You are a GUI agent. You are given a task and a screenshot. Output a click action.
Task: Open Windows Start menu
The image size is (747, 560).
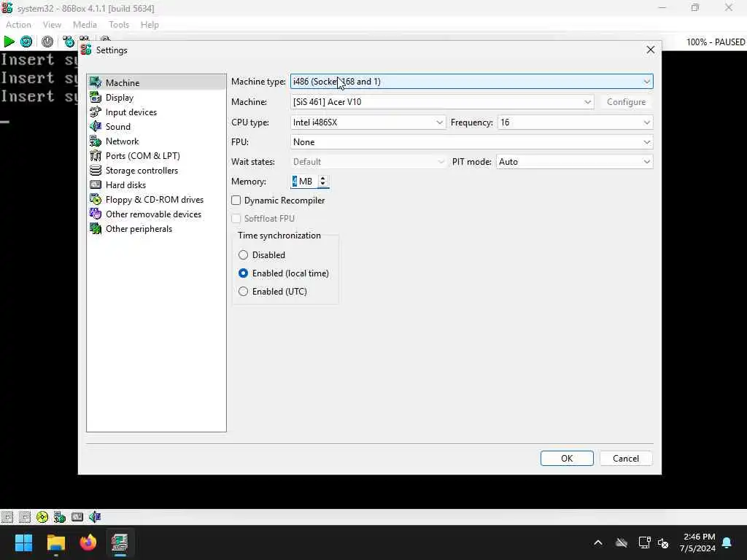point(23,542)
